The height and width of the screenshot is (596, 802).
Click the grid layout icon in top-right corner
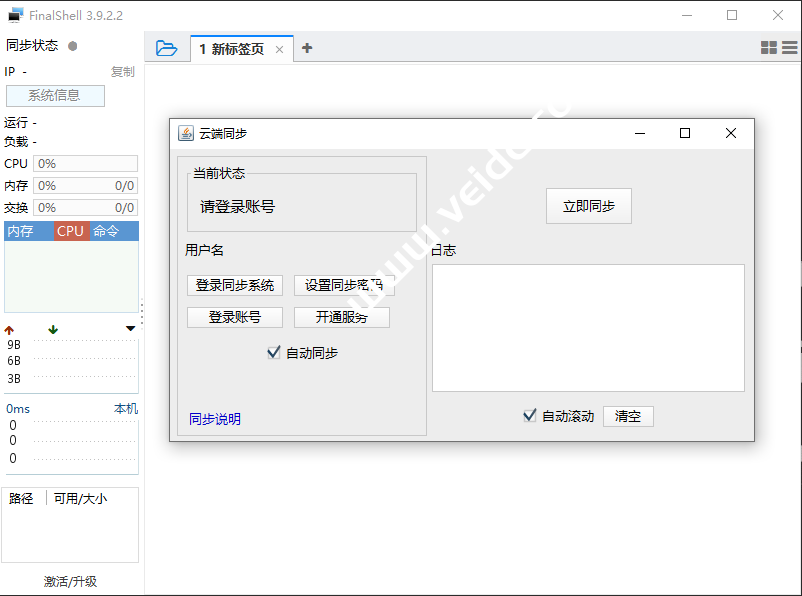click(768, 47)
